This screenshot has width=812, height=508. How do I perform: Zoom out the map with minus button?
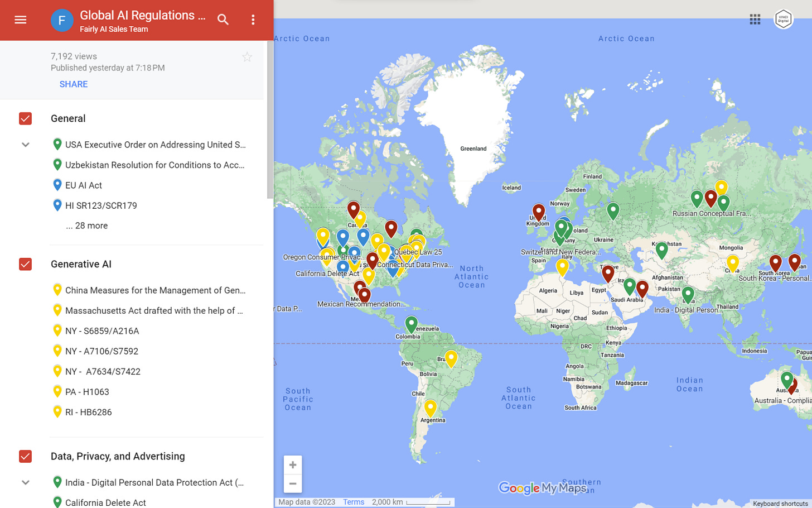point(293,483)
